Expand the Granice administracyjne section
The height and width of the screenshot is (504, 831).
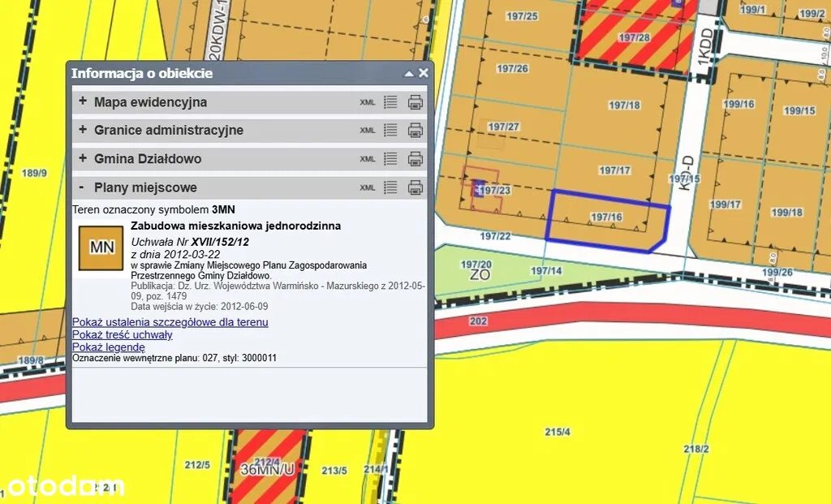point(83,130)
